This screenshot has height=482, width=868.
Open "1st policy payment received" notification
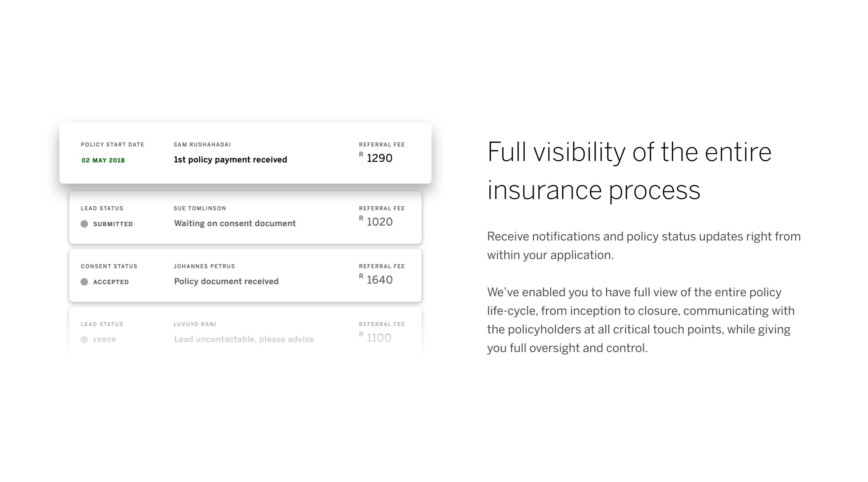[230, 160]
